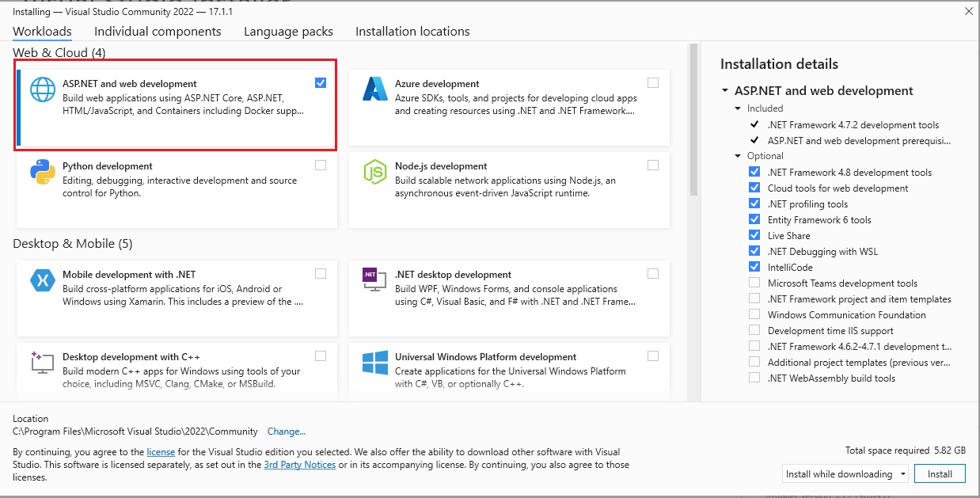This screenshot has height=498, width=980.
Task: Uncheck ASP.NET and web development workload
Action: (321, 82)
